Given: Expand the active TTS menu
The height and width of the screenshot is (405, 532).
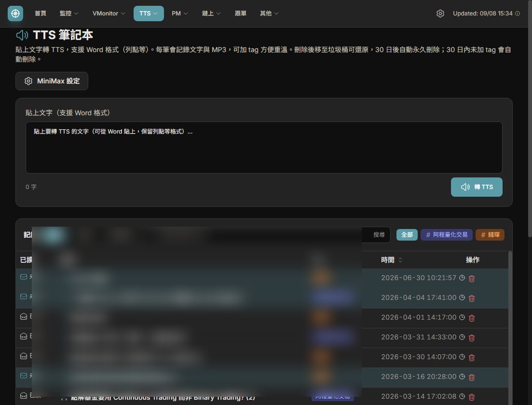Looking at the screenshot, I should point(149,13).
